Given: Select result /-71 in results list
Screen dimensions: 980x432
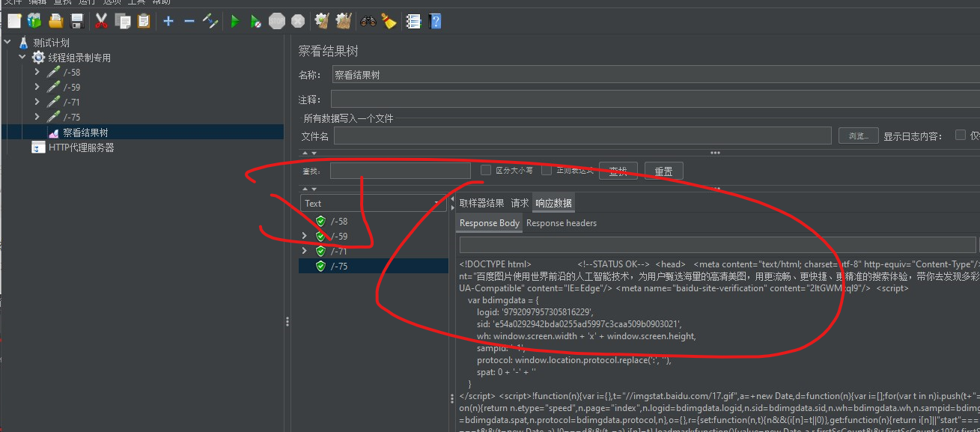Looking at the screenshot, I should 339,251.
